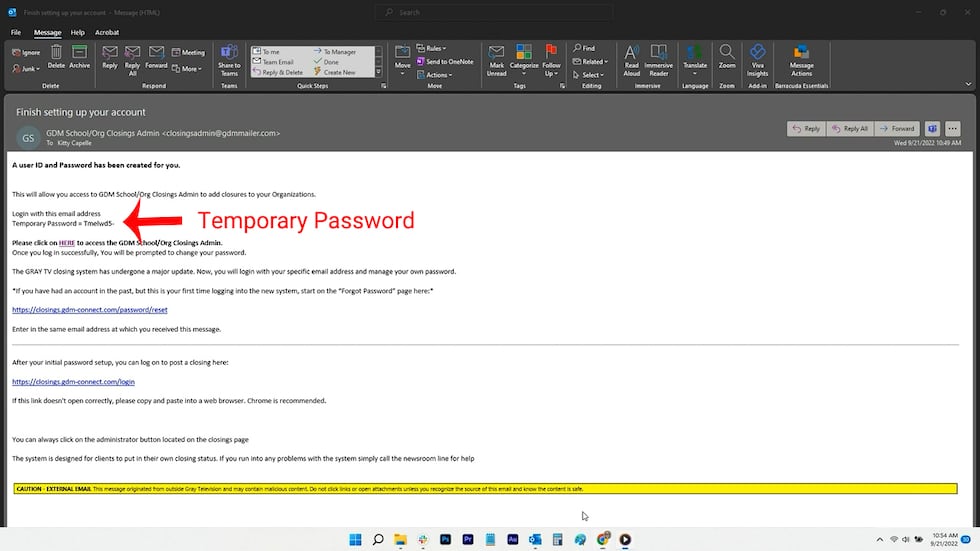980x551 pixels.
Task: Launch the Immersive Reader
Action: 659,58
